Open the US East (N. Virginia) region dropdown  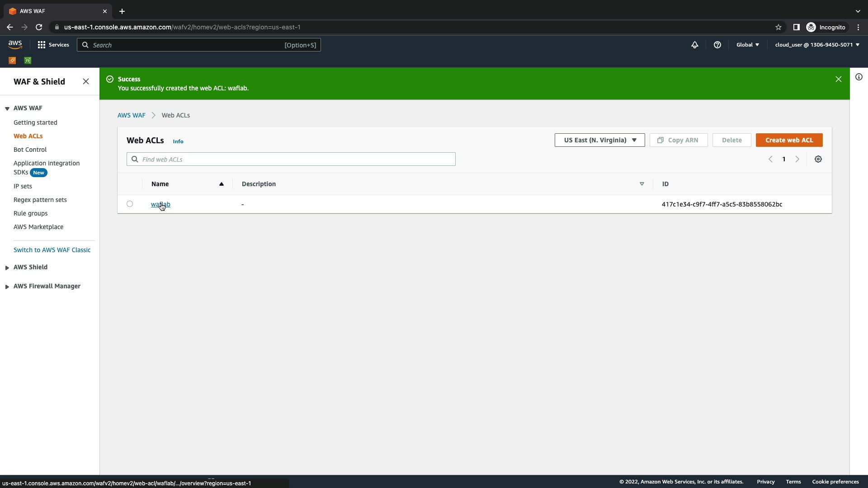pos(599,140)
